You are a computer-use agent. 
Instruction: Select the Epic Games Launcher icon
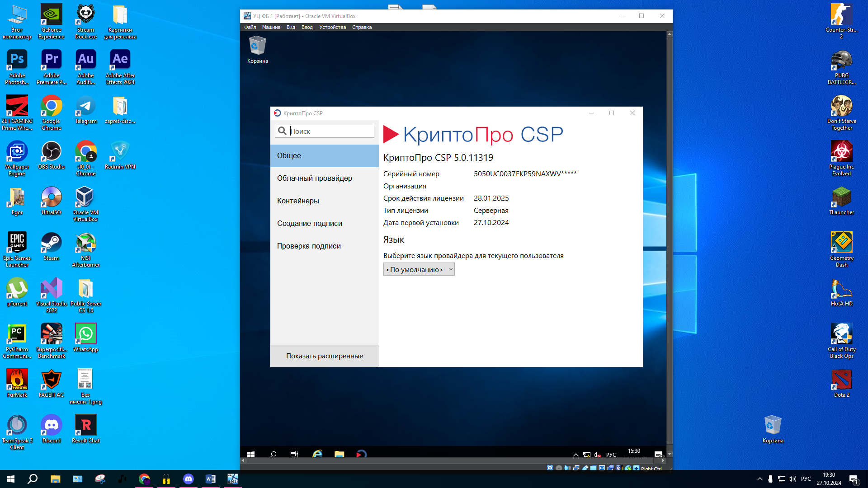pyautogui.click(x=17, y=249)
